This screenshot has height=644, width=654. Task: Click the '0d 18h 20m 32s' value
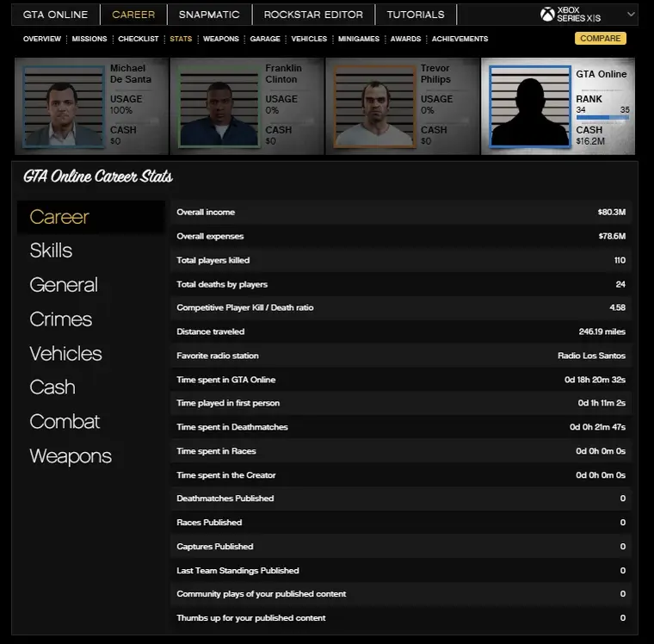[595, 380]
